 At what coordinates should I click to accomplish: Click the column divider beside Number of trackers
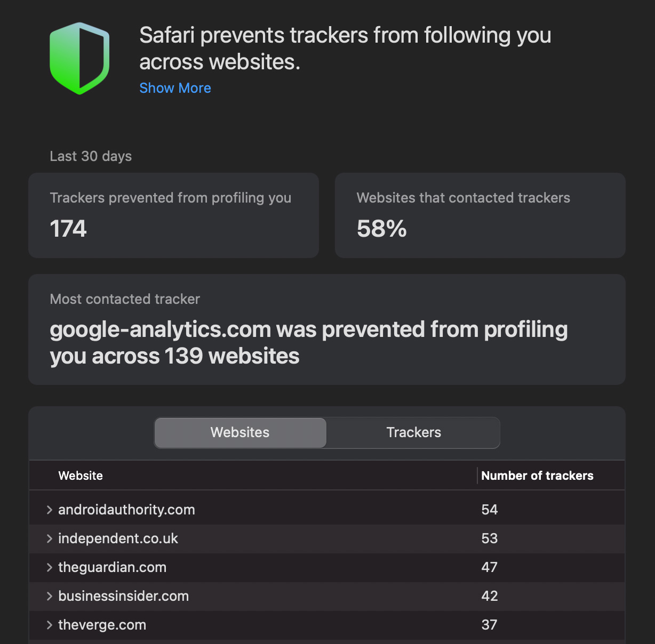[477, 476]
